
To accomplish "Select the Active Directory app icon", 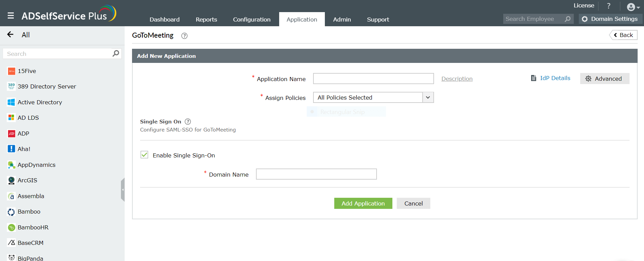I will click(11, 102).
